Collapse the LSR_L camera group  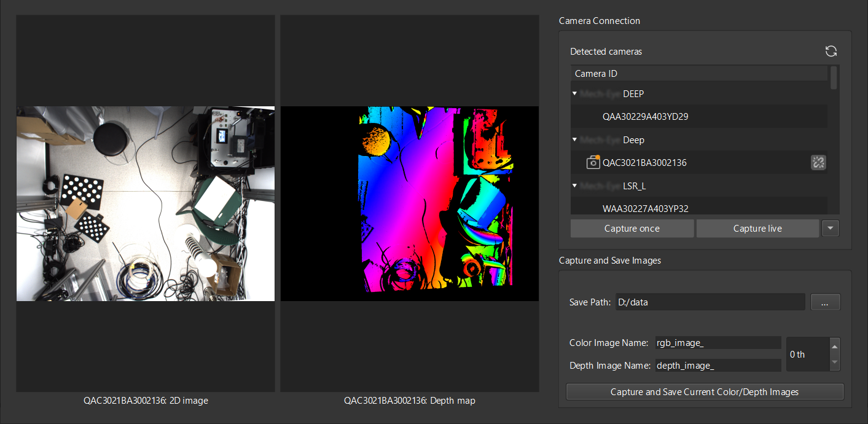coord(574,186)
